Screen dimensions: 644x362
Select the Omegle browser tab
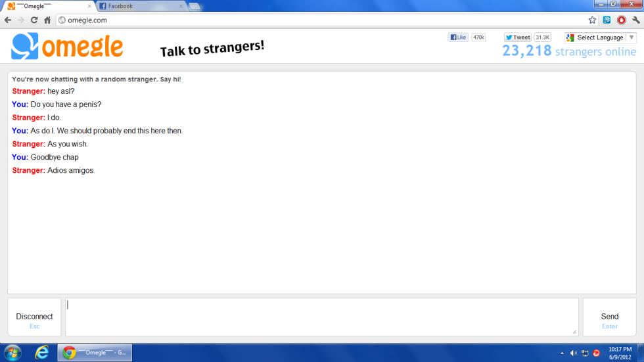coord(47,7)
